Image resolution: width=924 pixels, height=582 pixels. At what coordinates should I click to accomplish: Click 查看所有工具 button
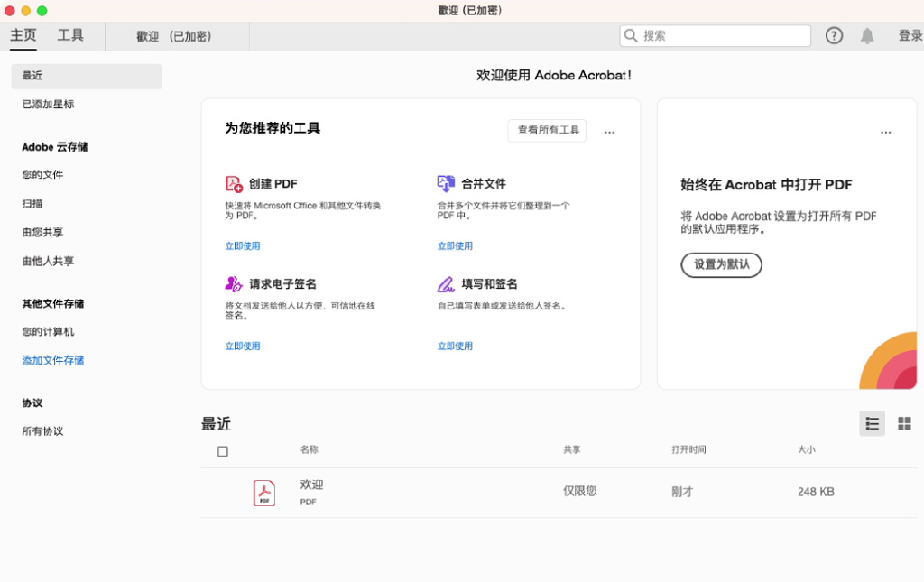point(546,130)
